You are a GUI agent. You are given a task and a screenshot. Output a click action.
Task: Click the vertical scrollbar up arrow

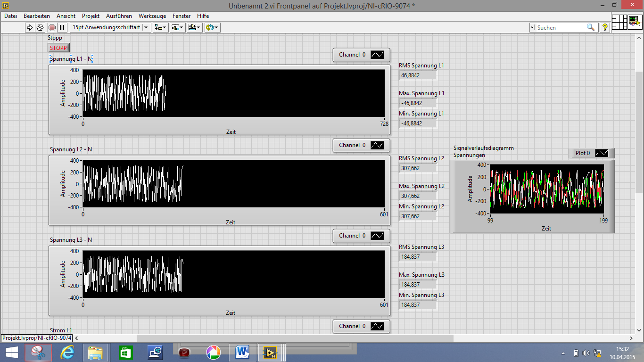[x=639, y=39]
